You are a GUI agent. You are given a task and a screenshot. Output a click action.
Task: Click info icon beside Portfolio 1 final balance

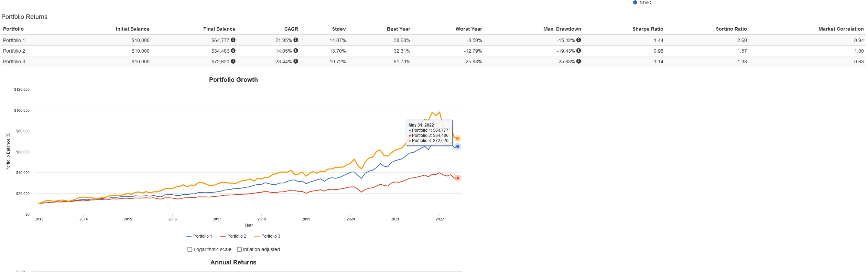pos(233,40)
